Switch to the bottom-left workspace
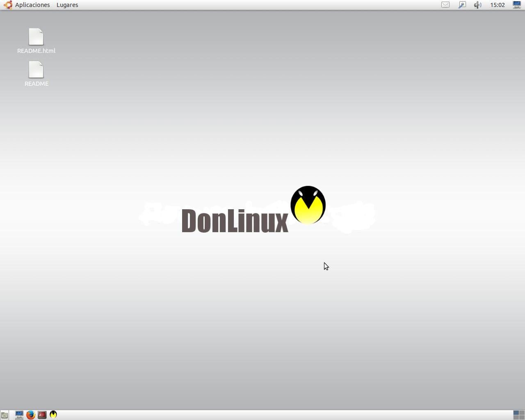525x420 pixels. pyautogui.click(x=516, y=417)
